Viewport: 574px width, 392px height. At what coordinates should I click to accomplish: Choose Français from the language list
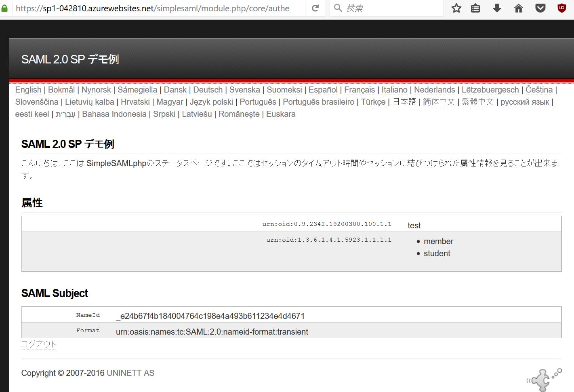(x=360, y=89)
